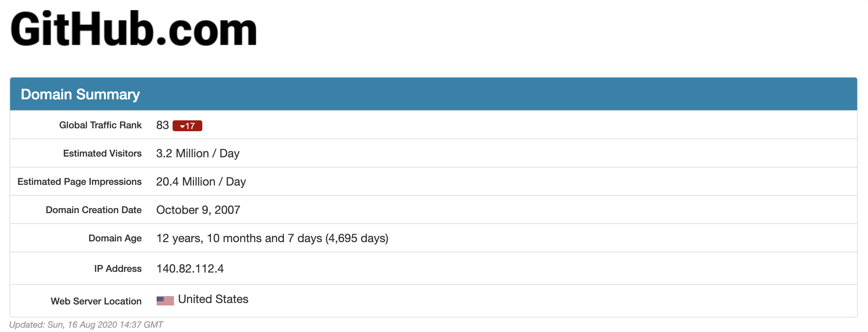This screenshot has height=332, width=868.
Task: Click the 3.2 Million / Day value
Action: point(198,153)
